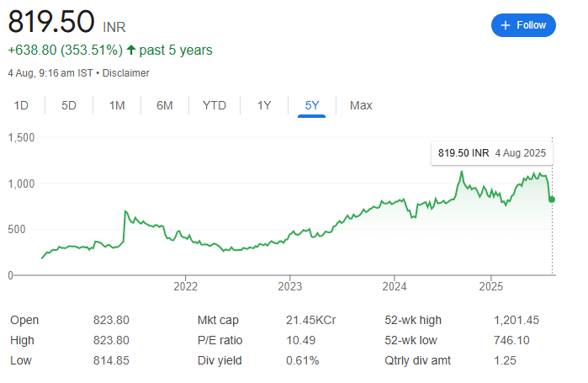Click the 2023 label on time axis
Screen dimensions: 588x383
pyautogui.click(x=289, y=286)
